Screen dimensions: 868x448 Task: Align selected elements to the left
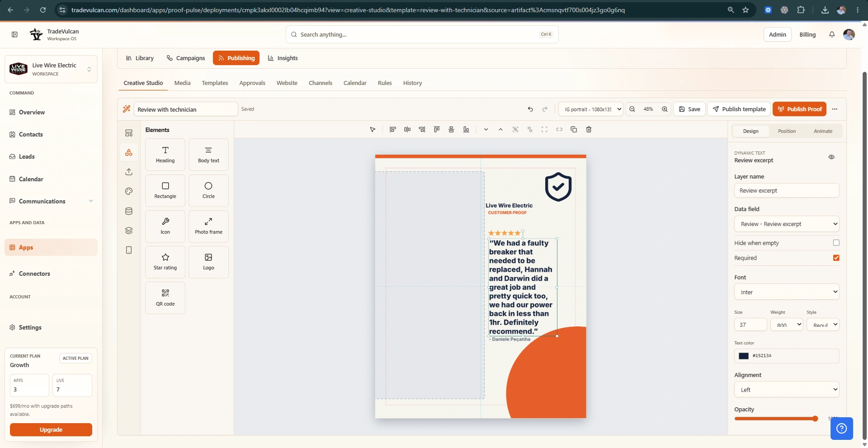[393, 130]
